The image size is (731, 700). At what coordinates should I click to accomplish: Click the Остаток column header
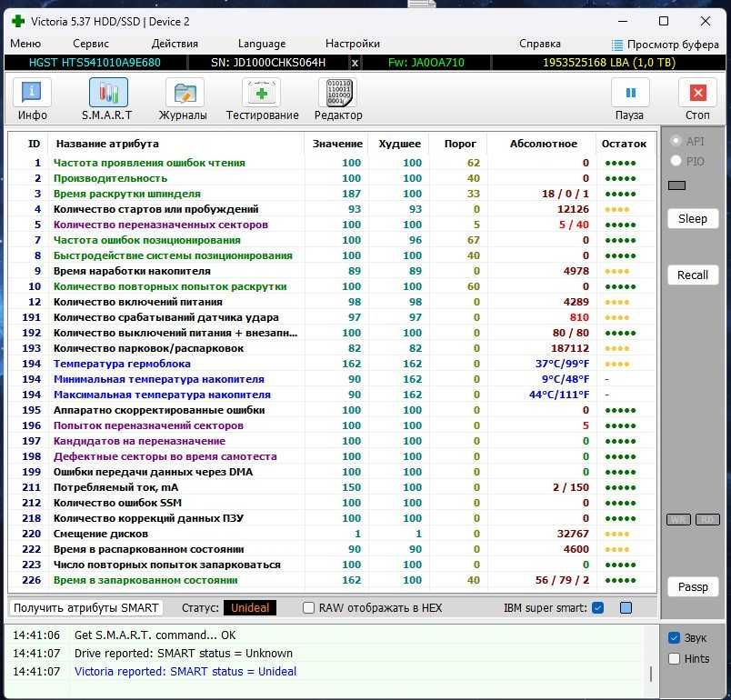click(x=624, y=144)
